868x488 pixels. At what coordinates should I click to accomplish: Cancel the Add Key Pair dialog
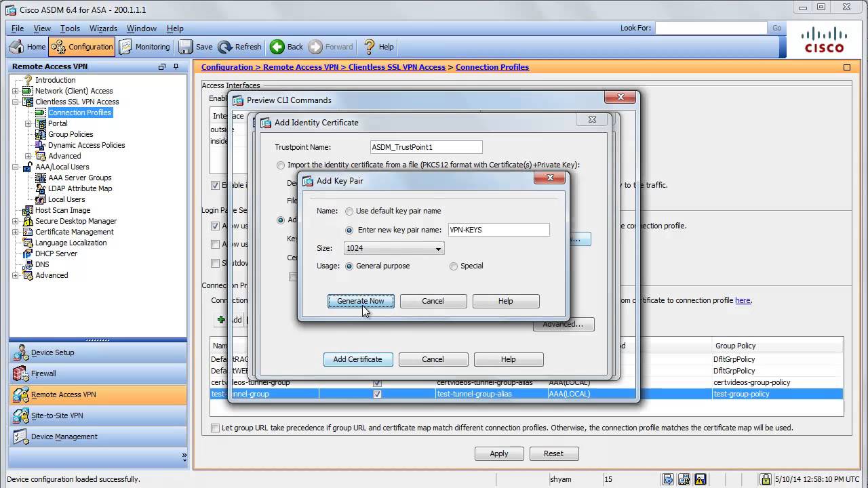(x=433, y=301)
